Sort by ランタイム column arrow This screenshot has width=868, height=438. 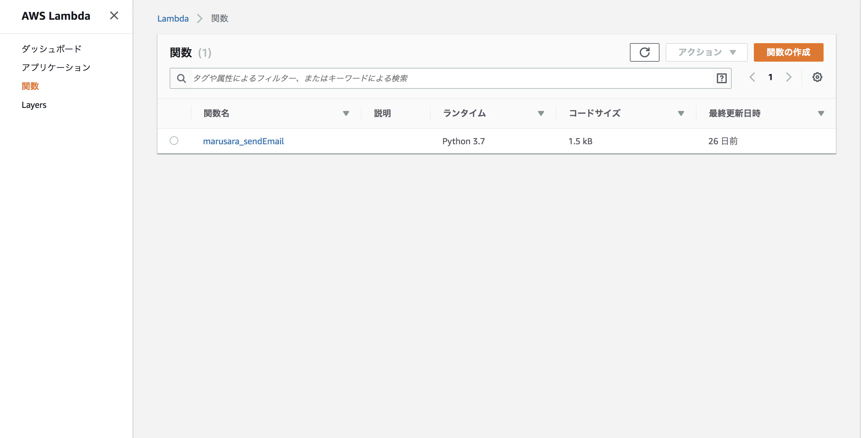click(540, 114)
